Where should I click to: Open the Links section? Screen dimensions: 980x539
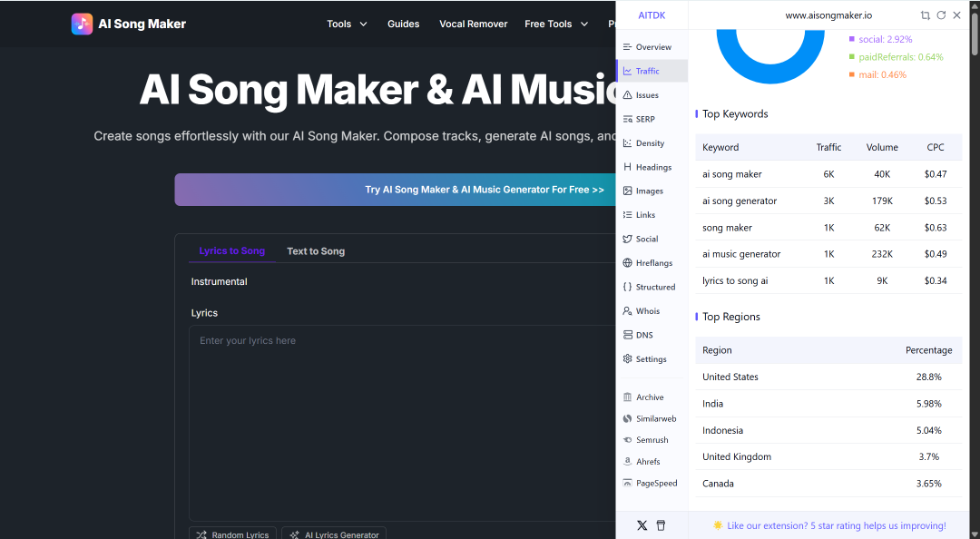pyautogui.click(x=652, y=214)
